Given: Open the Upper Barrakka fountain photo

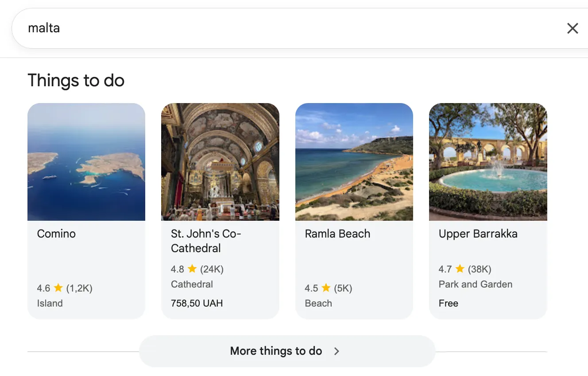Looking at the screenshot, I should (x=488, y=162).
